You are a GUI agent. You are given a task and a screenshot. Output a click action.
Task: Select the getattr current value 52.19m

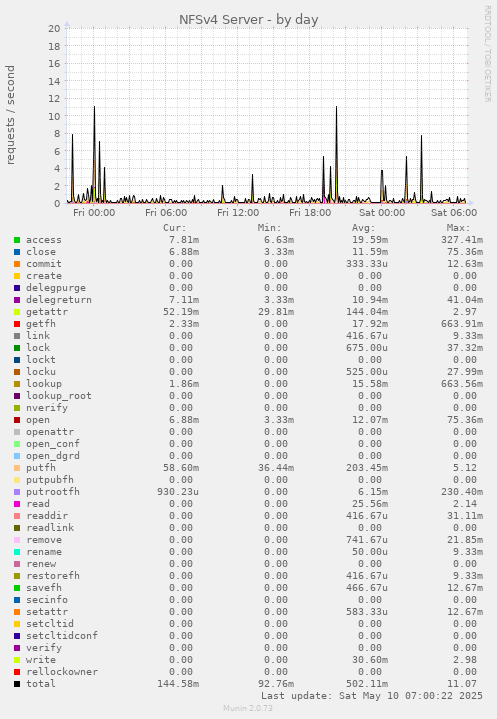181,312
